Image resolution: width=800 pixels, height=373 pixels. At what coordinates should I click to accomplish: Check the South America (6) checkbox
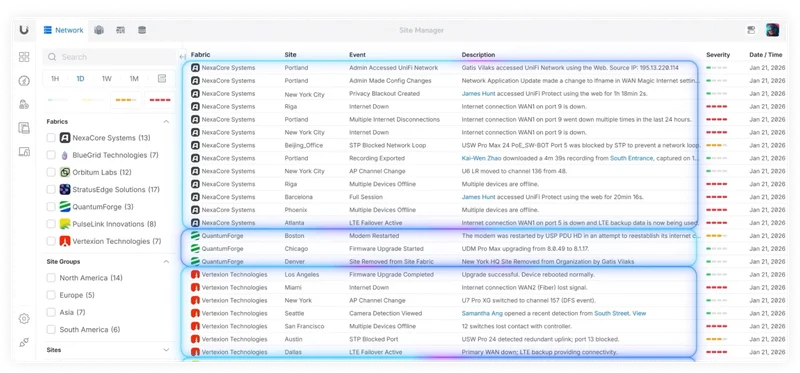coord(51,330)
